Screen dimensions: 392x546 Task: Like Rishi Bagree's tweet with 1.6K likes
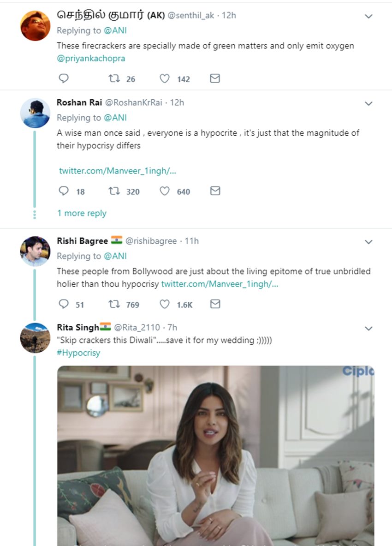(x=165, y=304)
